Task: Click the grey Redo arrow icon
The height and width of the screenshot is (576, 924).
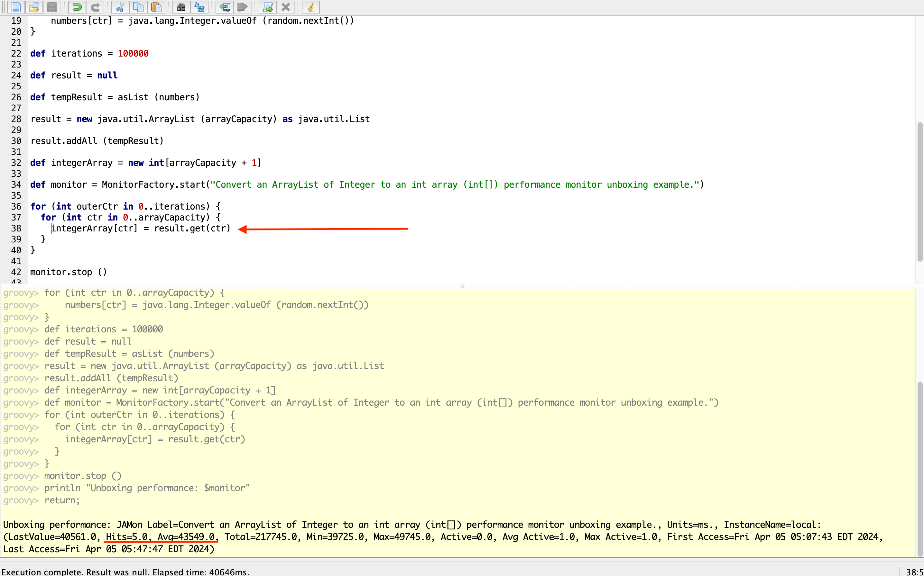Action: 95,7
